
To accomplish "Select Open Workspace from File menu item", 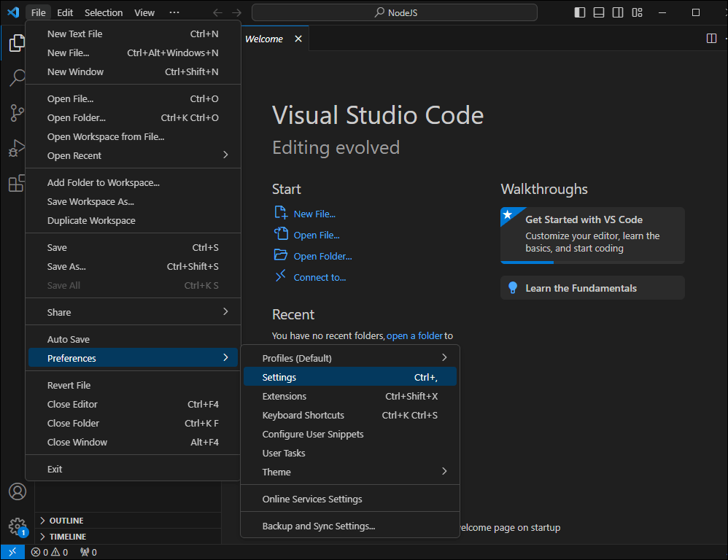I will 133,136.
